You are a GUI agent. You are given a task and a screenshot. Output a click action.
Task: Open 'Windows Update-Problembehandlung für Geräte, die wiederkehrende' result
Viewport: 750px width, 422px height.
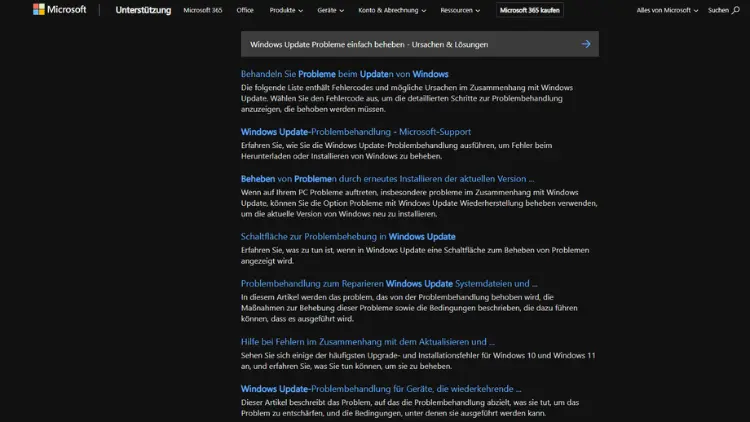click(381, 389)
